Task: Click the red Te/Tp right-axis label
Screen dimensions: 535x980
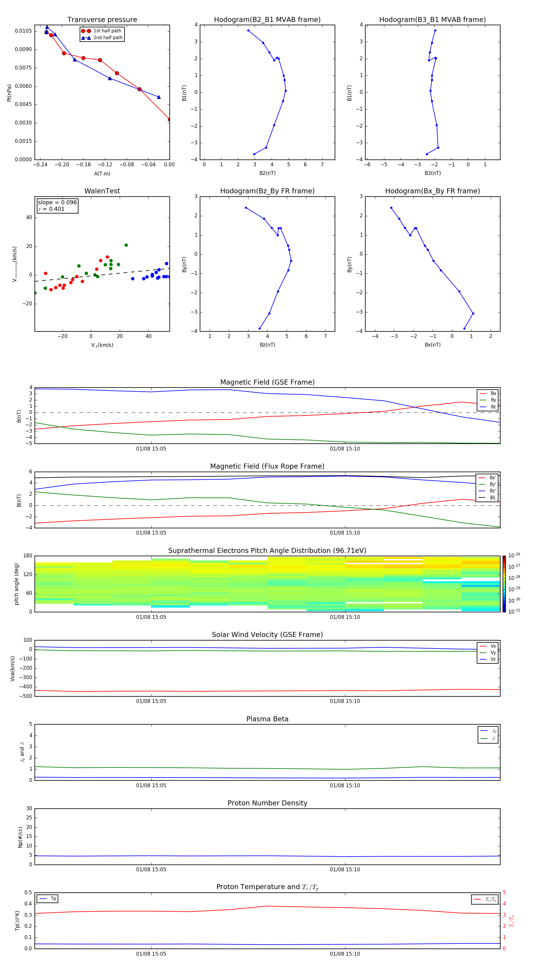Action: coord(512,921)
